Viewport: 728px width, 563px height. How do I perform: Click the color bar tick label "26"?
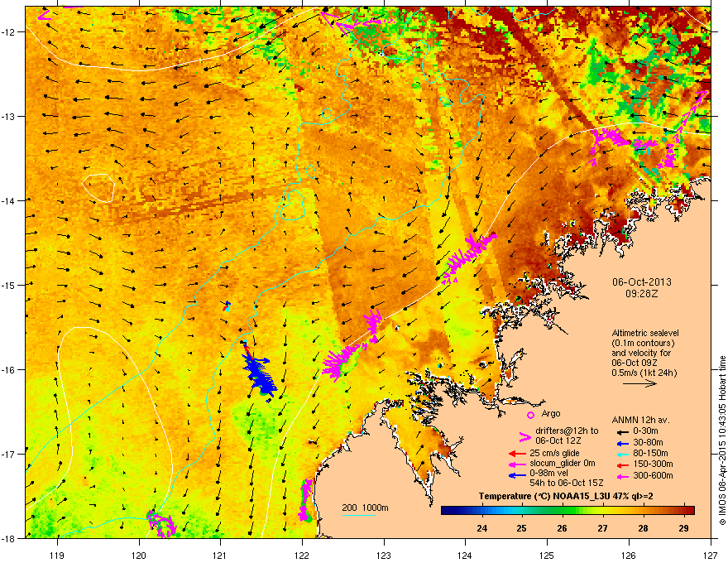[x=563, y=528]
